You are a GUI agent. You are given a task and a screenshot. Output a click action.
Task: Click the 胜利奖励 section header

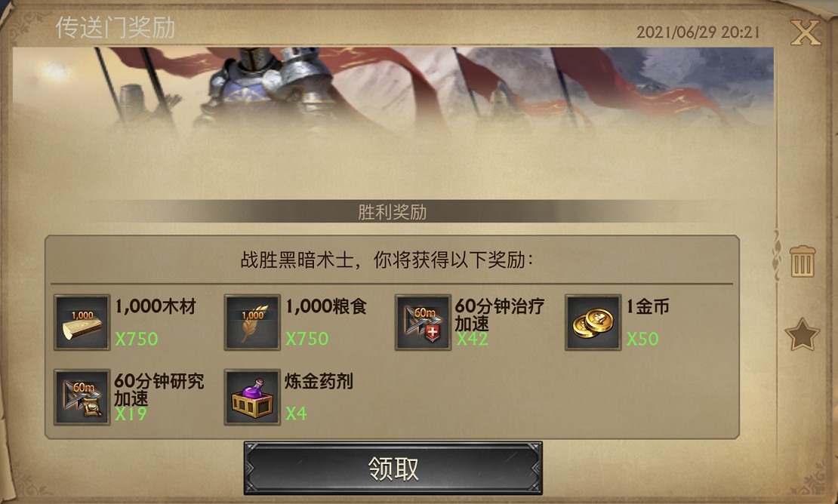pyautogui.click(x=393, y=212)
